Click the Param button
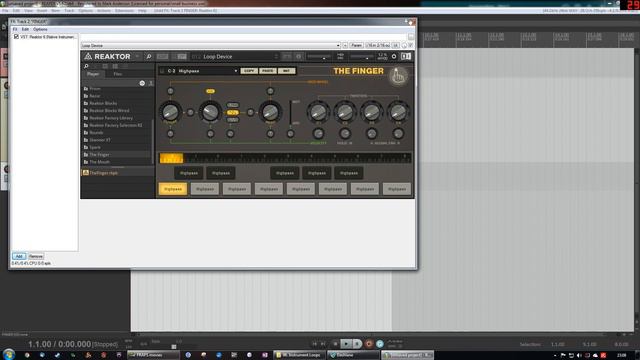Viewport: 640px width, 360px height. click(x=356, y=45)
